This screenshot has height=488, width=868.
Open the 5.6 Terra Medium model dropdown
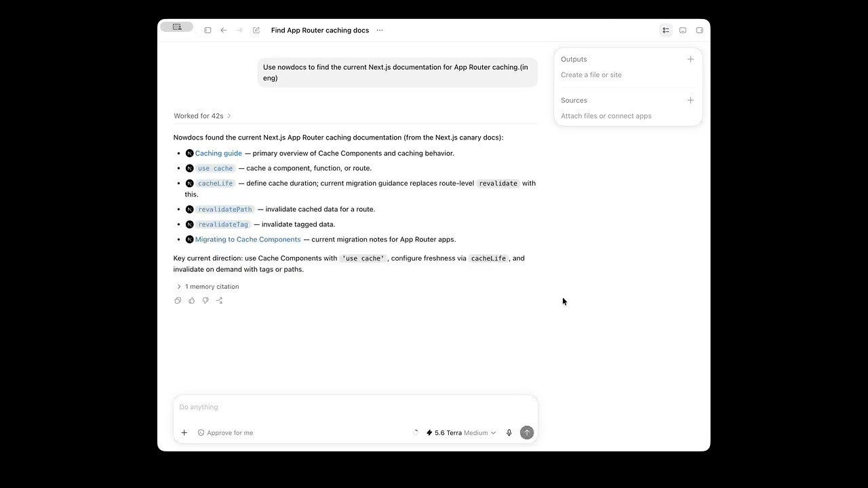coord(461,432)
